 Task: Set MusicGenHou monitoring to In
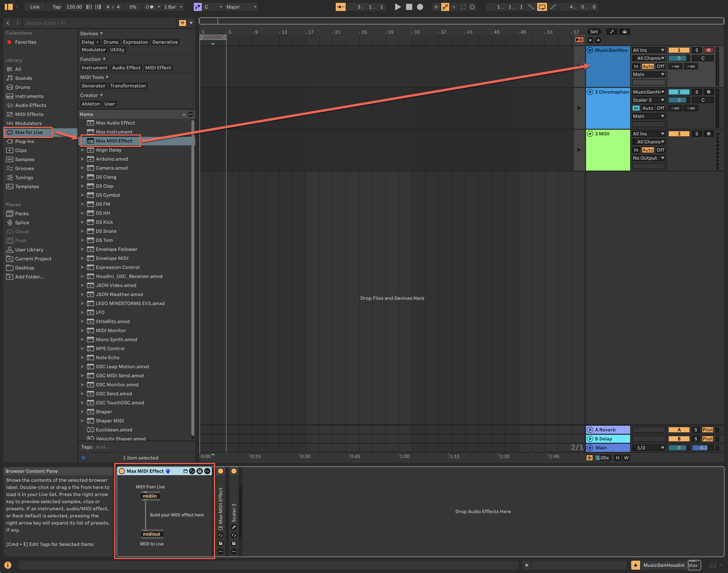pyautogui.click(x=636, y=67)
